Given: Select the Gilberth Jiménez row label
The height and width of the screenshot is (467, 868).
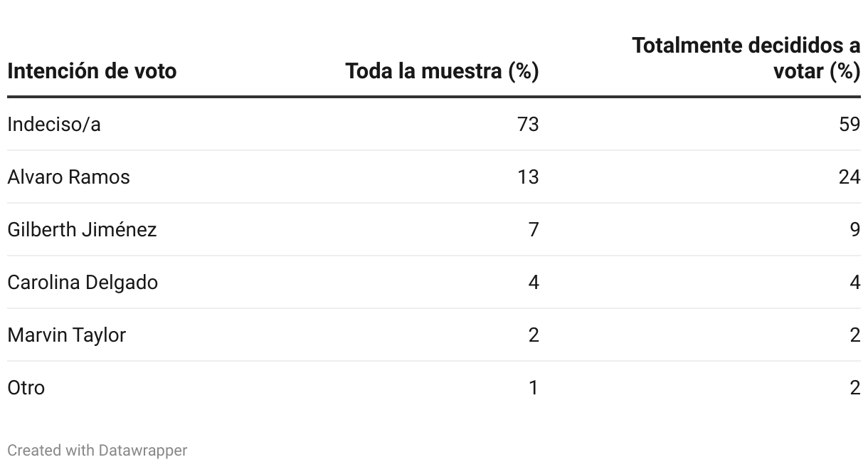Looking at the screenshot, I should tap(82, 230).
